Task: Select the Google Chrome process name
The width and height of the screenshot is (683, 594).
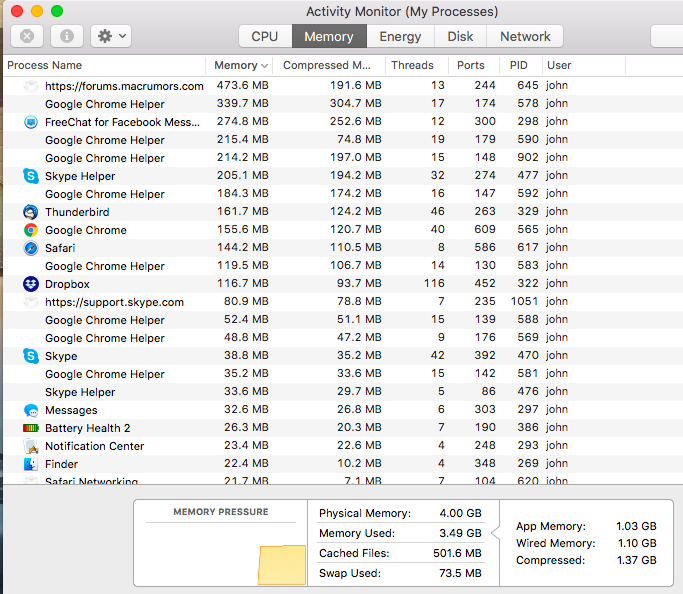Action: (86, 230)
